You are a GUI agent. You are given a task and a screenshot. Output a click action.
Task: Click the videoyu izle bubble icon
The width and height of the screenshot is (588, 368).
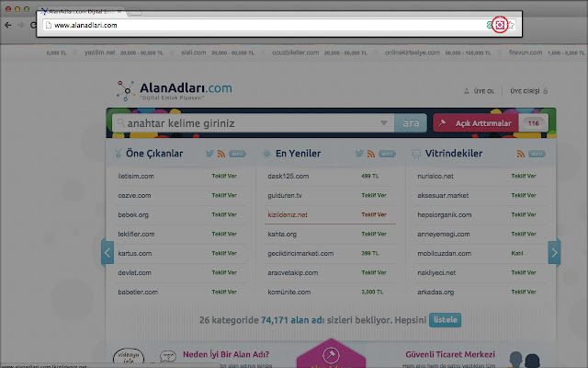(129, 357)
